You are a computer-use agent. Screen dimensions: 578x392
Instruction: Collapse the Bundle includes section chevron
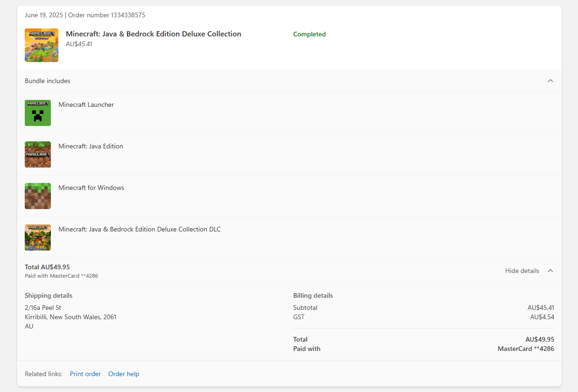[550, 81]
